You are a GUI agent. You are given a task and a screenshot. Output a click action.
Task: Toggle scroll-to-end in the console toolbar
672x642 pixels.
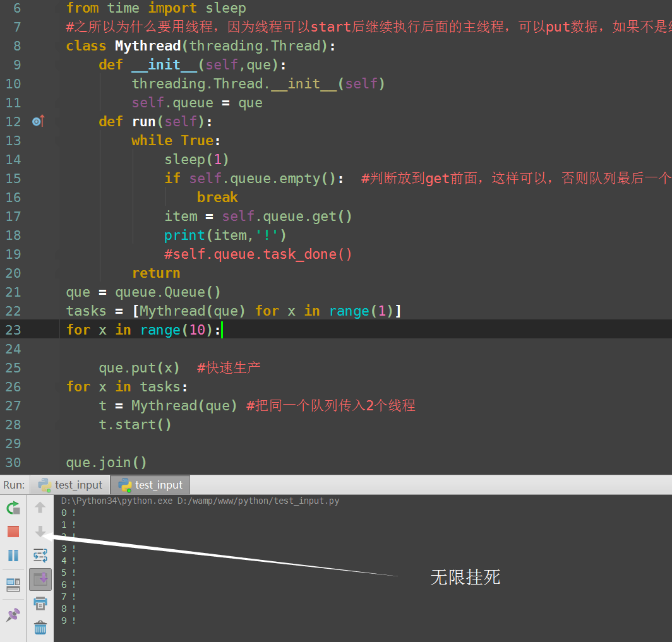40,580
